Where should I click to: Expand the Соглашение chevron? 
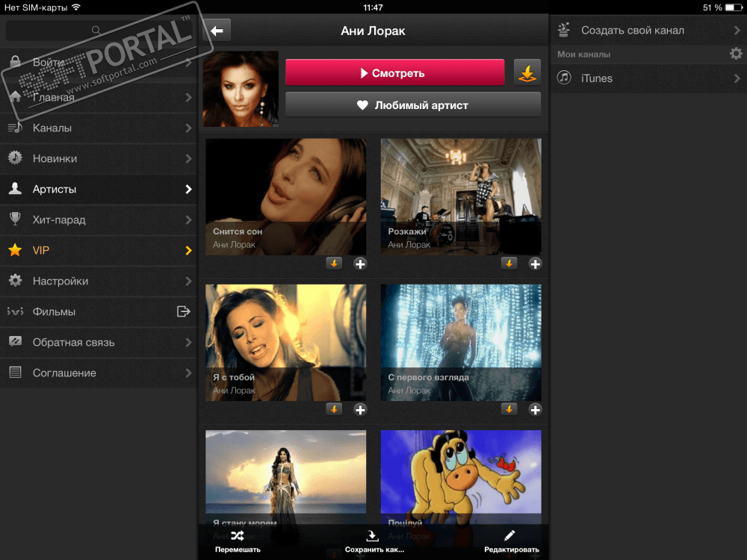(189, 373)
